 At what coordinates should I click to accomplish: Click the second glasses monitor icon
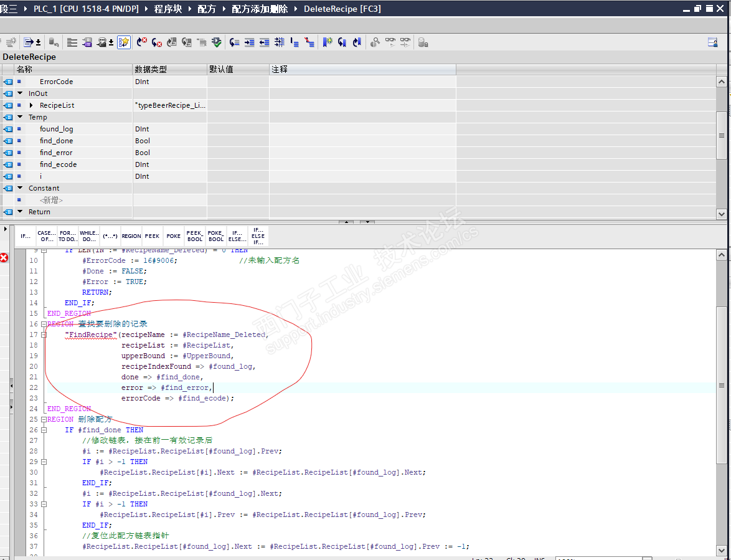pos(405,42)
